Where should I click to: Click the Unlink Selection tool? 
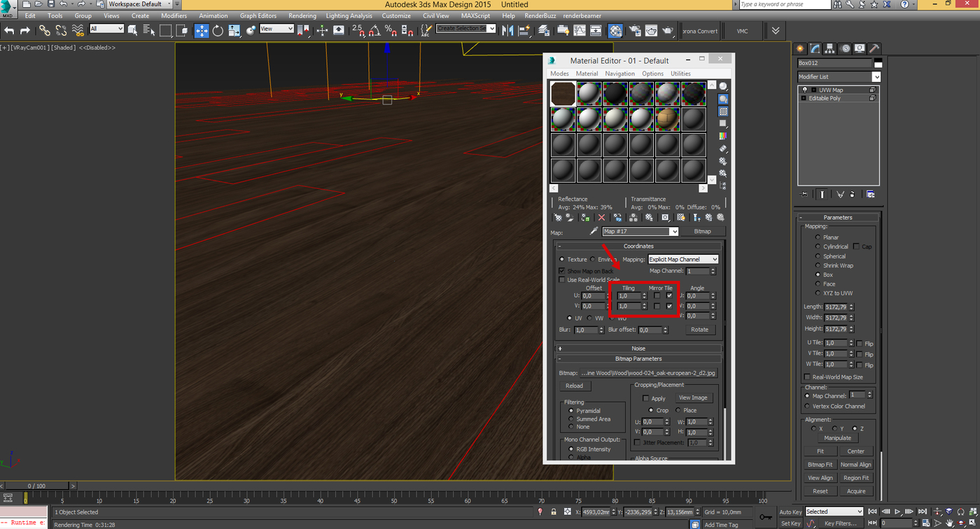coord(61,30)
